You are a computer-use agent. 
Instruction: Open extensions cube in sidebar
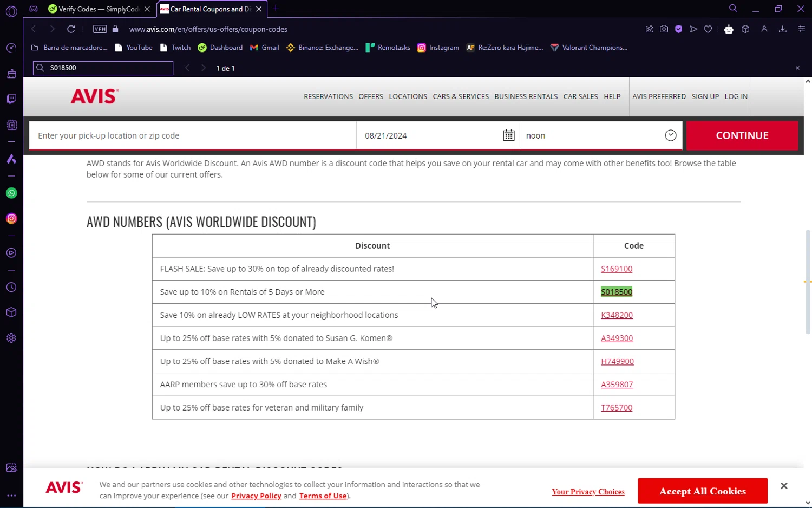pyautogui.click(x=11, y=312)
